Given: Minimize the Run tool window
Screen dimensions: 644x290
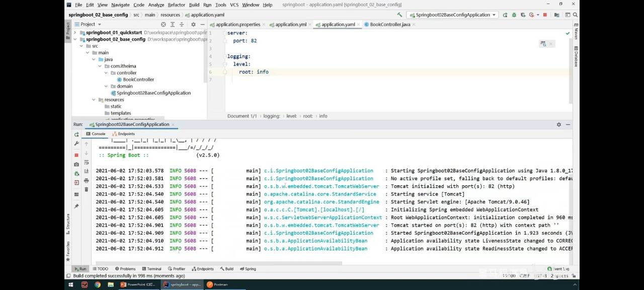Looking at the screenshot, I should pos(568,124).
